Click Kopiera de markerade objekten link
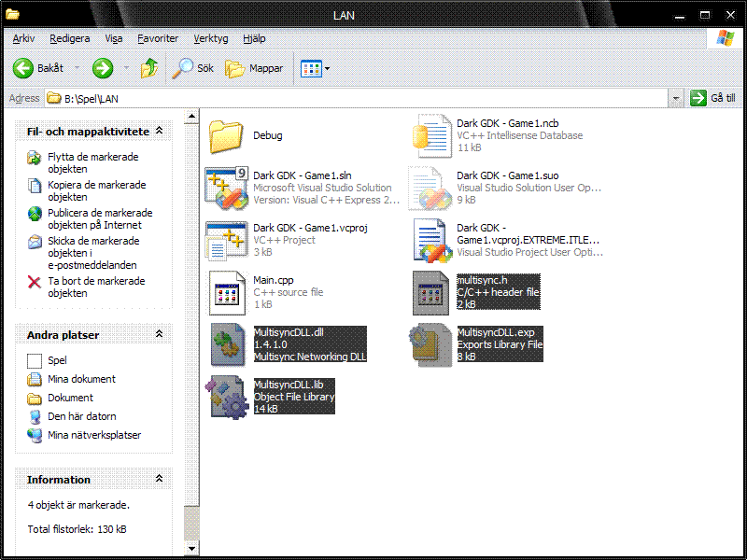Image resolution: width=747 pixels, height=560 pixels. [x=97, y=191]
